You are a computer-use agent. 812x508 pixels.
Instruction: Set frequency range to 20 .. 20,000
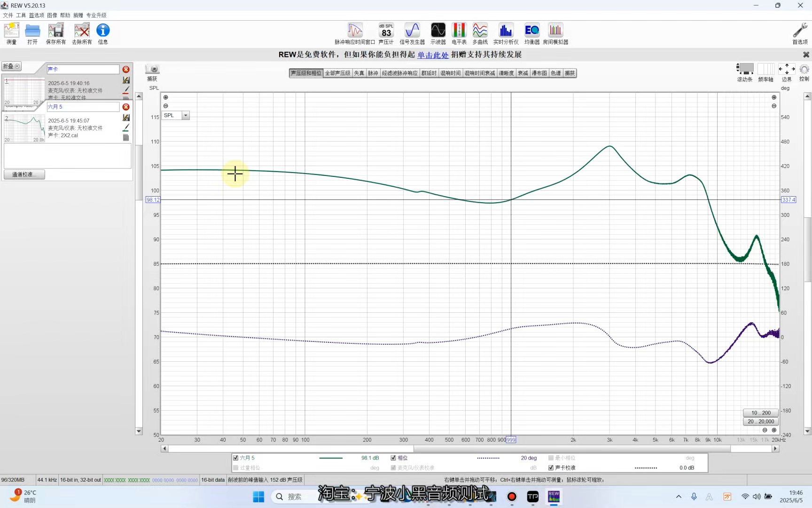761,421
